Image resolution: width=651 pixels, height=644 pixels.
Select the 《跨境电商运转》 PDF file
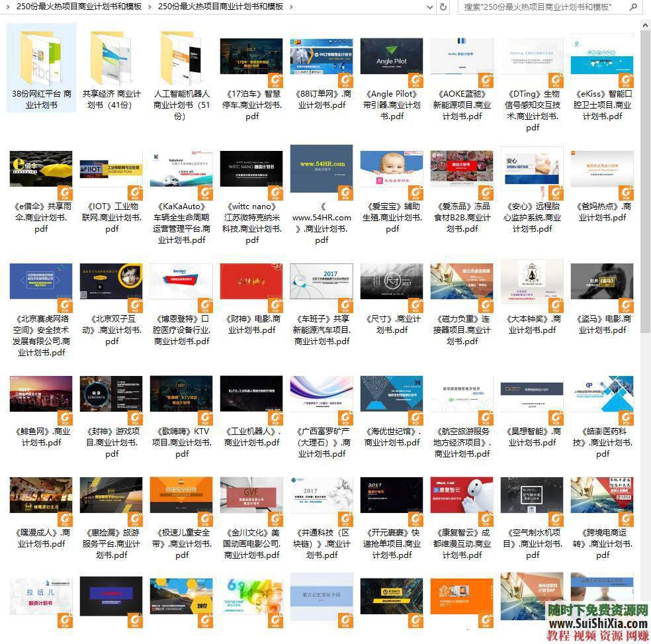coord(603,518)
